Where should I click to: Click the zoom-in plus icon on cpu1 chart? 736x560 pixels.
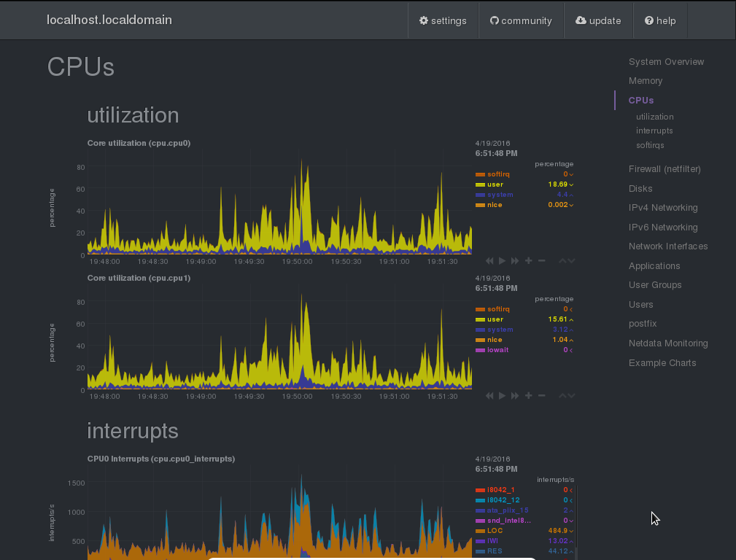[529, 396]
